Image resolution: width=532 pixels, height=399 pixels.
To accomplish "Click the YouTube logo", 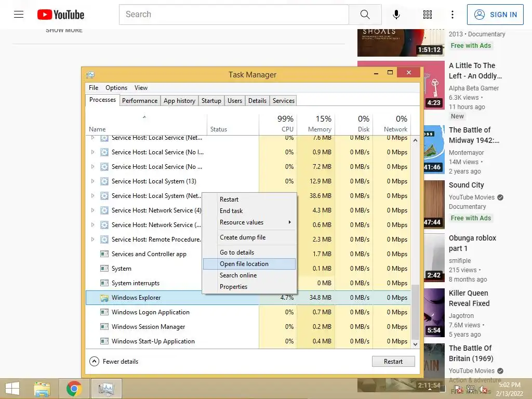I will [61, 15].
